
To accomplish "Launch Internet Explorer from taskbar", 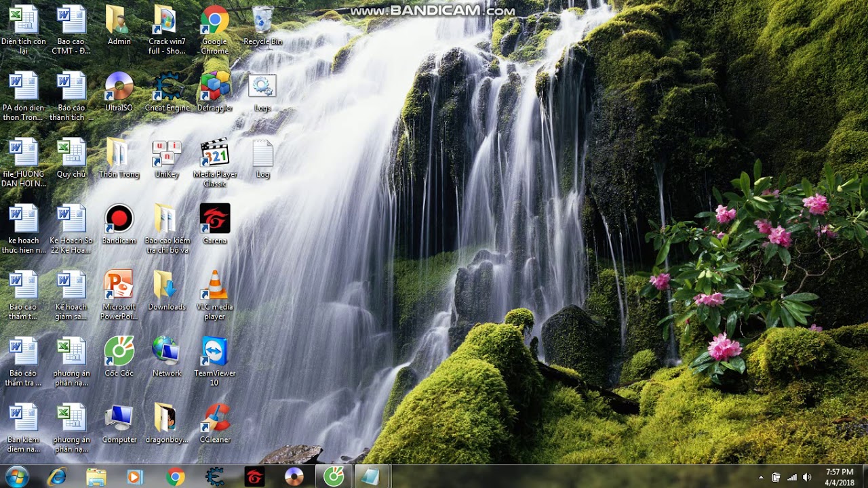I will tap(57, 477).
